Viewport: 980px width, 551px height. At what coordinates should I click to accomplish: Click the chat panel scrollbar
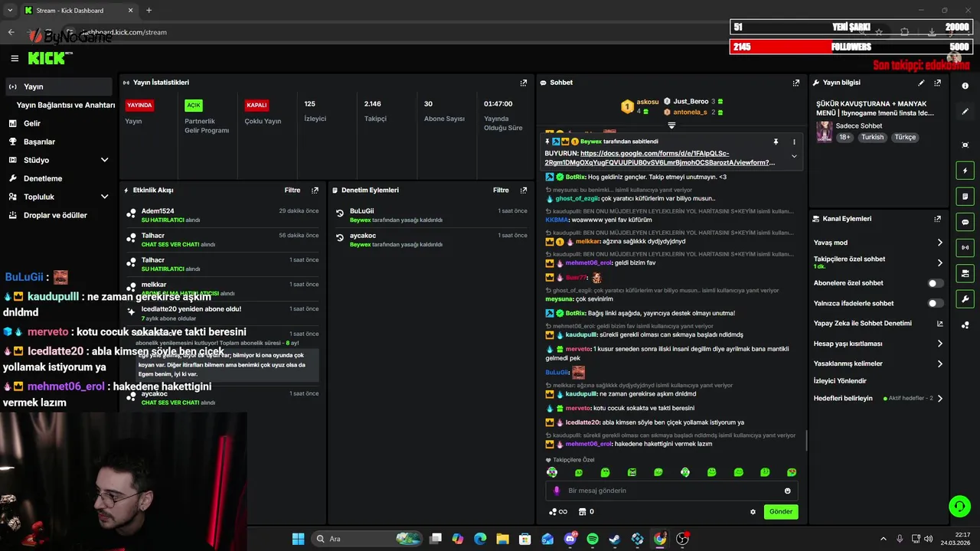tap(806, 440)
